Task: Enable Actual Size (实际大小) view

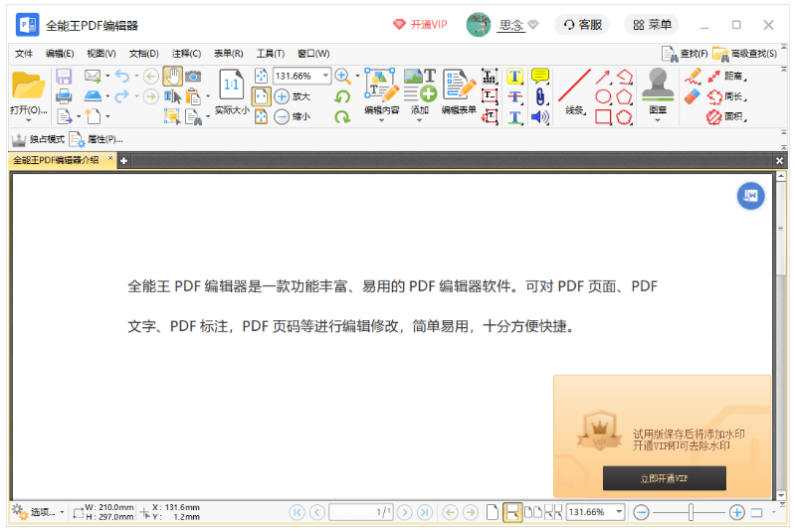Action: coord(231,90)
